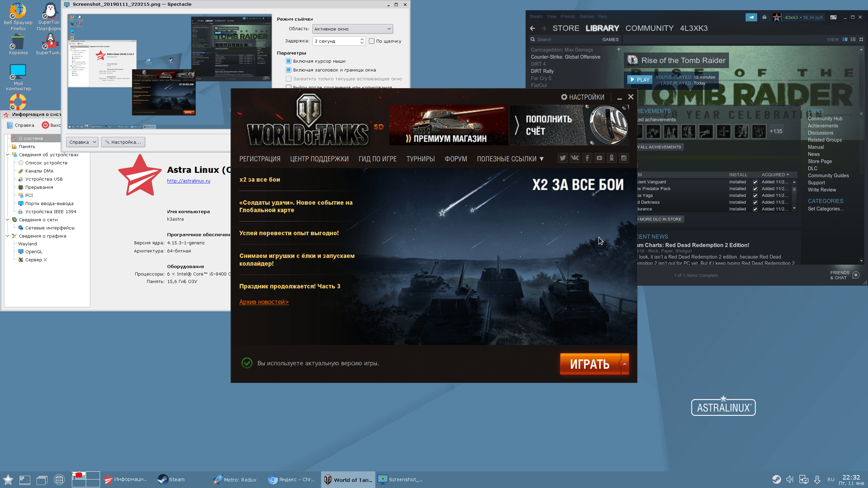Open the Firefox web browser desktop icon

pos(18,16)
